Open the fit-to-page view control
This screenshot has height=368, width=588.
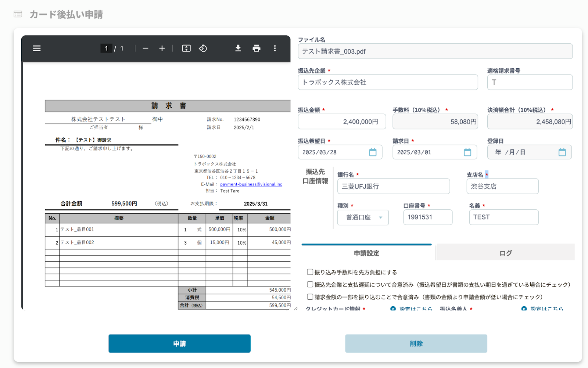(x=186, y=48)
